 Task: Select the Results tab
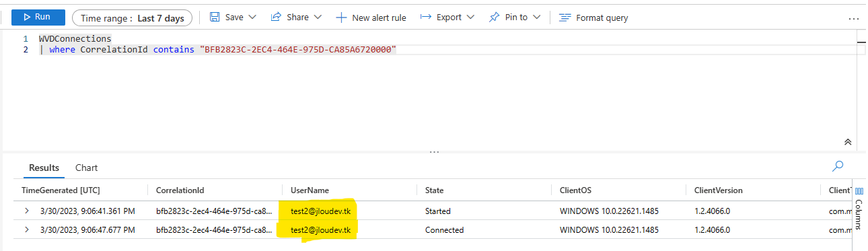coord(44,168)
